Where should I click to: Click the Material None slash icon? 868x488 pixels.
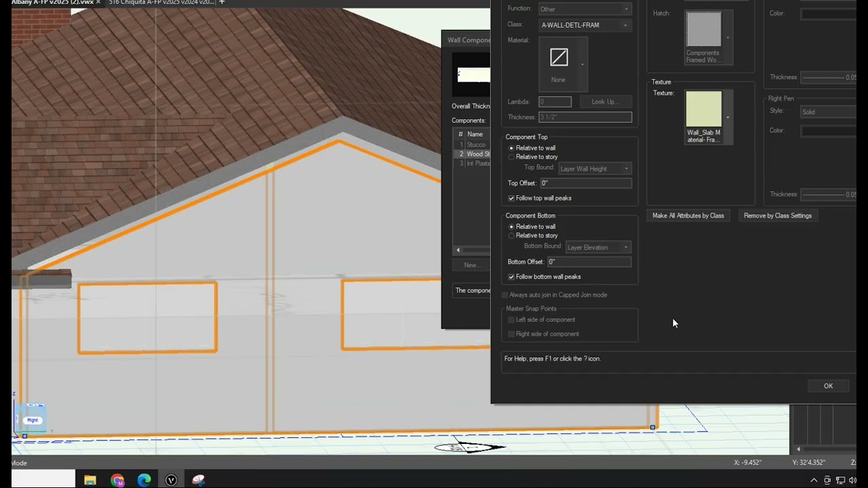pos(559,58)
